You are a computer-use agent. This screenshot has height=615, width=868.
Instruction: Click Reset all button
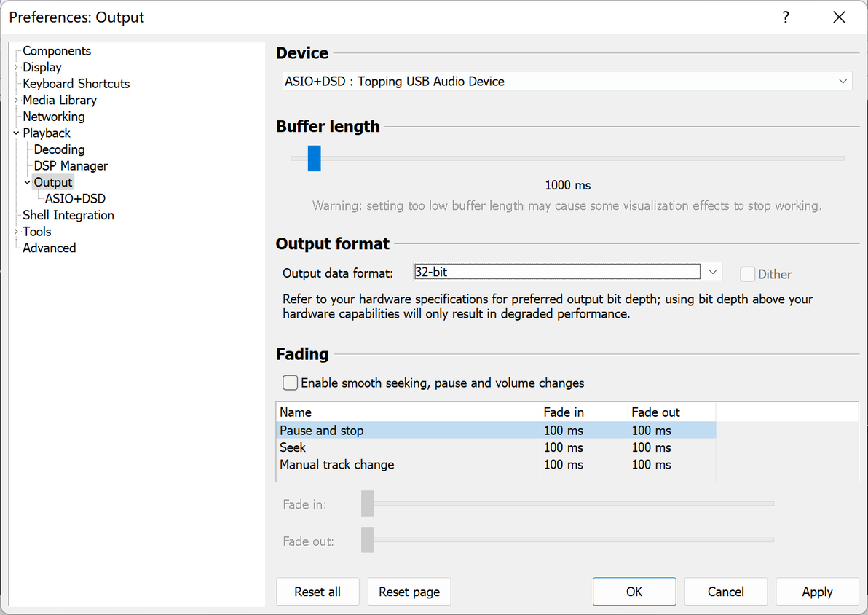pos(317,592)
